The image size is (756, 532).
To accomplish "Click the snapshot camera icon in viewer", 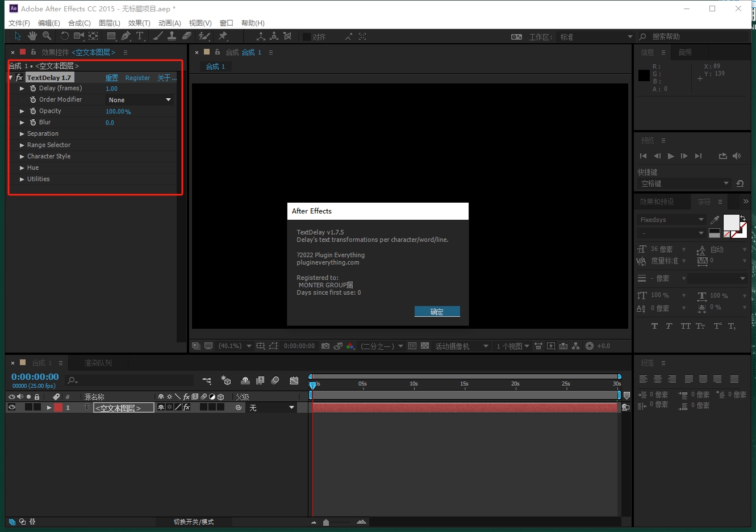I will [325, 346].
